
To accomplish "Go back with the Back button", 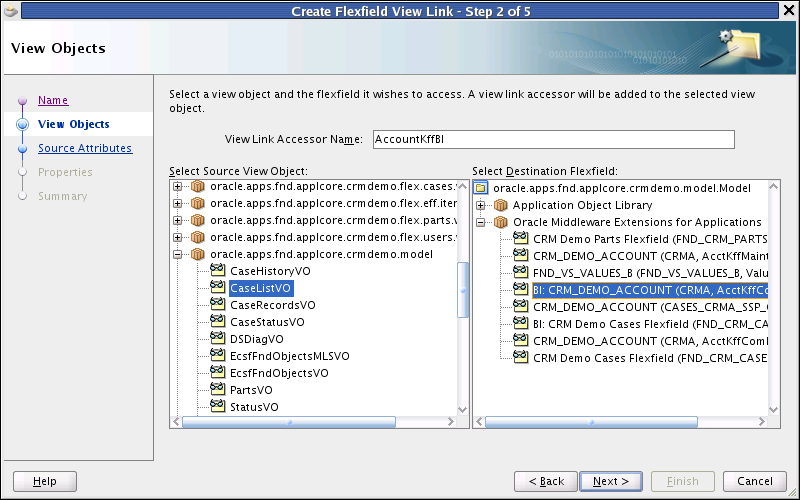I will (x=546, y=481).
